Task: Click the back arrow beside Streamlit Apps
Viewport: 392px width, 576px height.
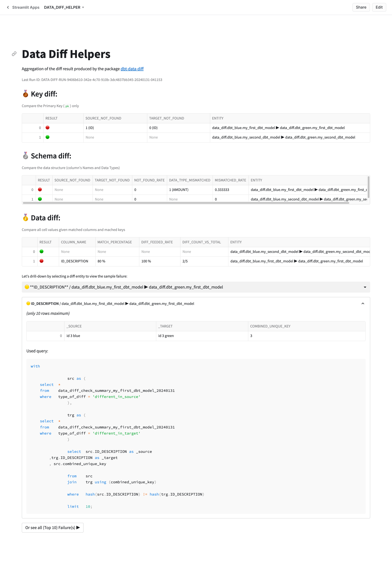Action: [8, 7]
